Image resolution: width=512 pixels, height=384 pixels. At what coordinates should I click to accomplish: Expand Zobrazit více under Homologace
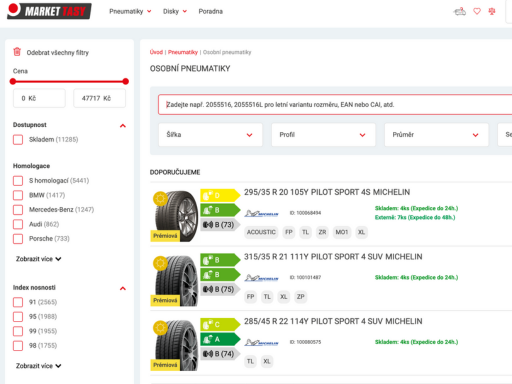[39, 259]
